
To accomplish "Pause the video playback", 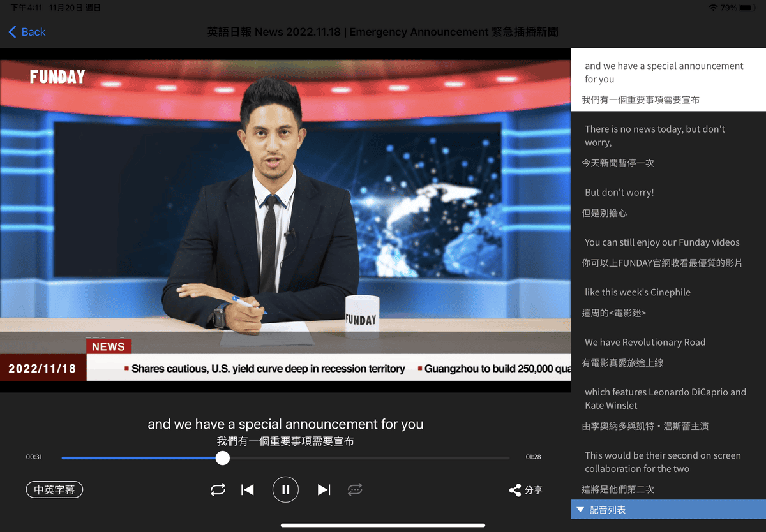I will (x=285, y=489).
